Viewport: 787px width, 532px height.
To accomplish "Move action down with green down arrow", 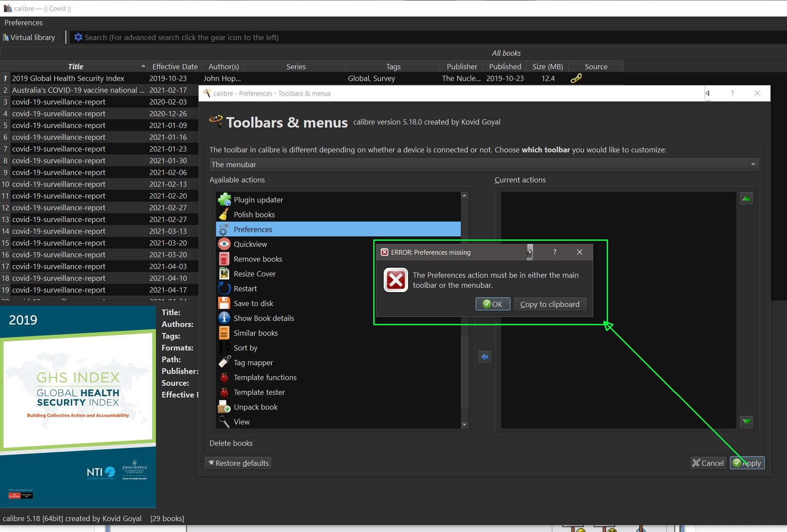I will pyautogui.click(x=746, y=421).
